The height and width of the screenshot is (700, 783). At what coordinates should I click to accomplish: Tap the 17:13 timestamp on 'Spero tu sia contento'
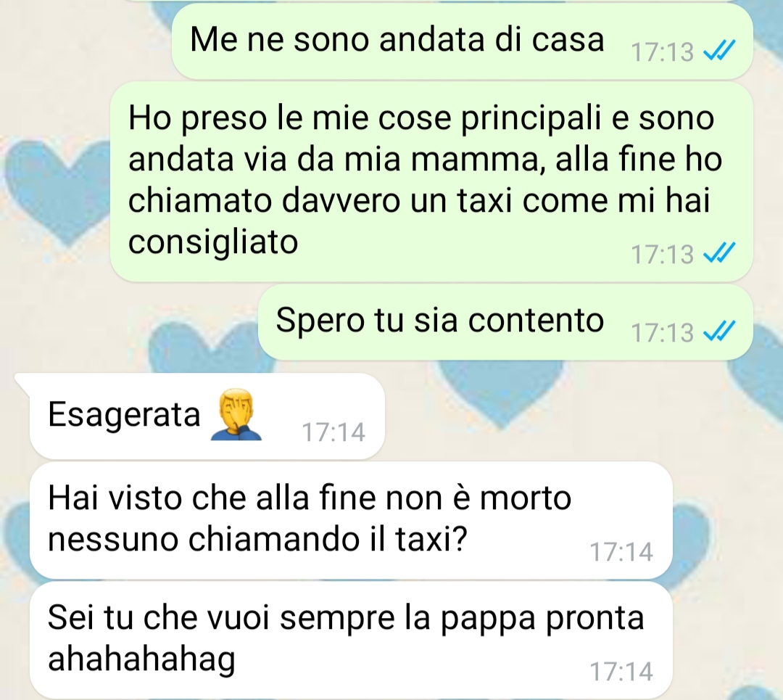(x=662, y=333)
